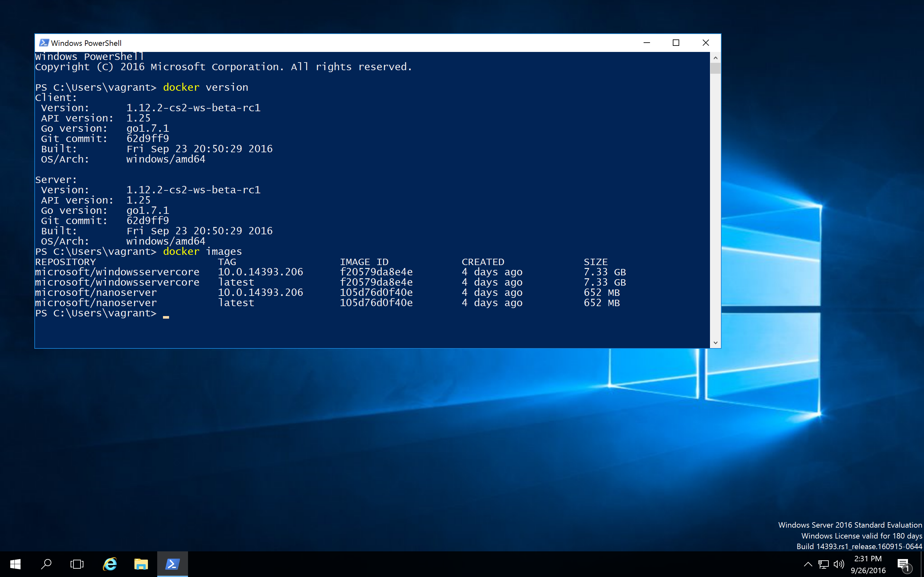The height and width of the screenshot is (577, 924).
Task: Open the taskbar clock and date
Action: pos(868,564)
